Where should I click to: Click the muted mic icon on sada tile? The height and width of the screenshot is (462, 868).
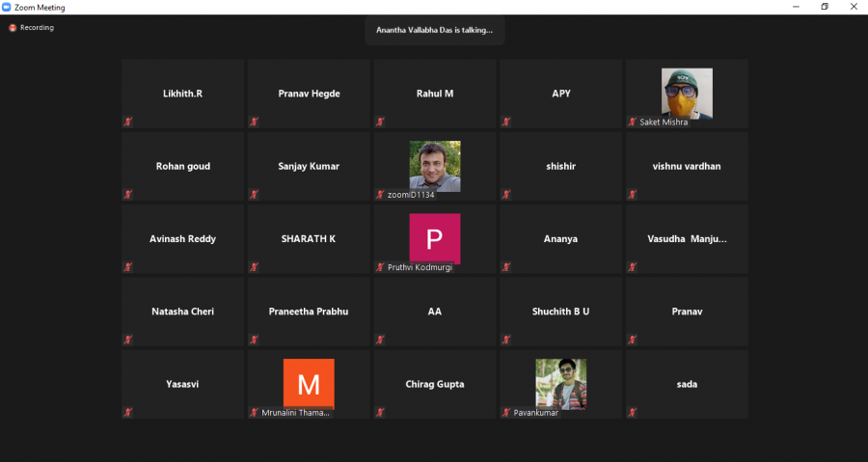(x=633, y=412)
